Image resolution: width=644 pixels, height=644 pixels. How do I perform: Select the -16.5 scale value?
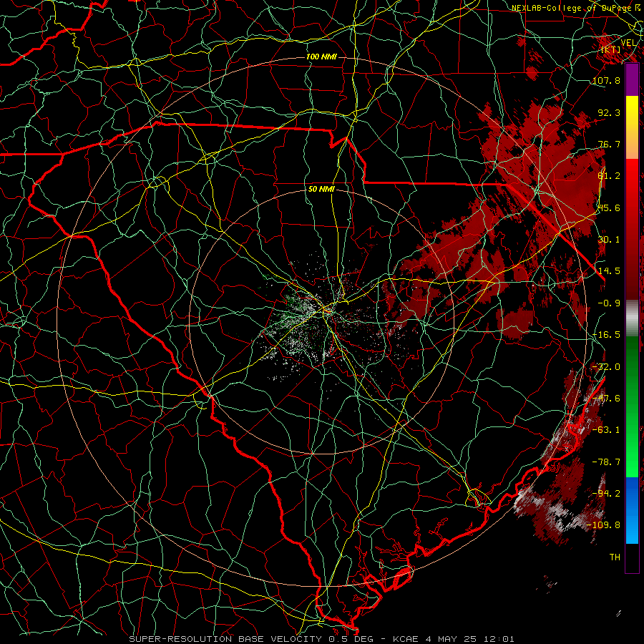click(x=606, y=335)
